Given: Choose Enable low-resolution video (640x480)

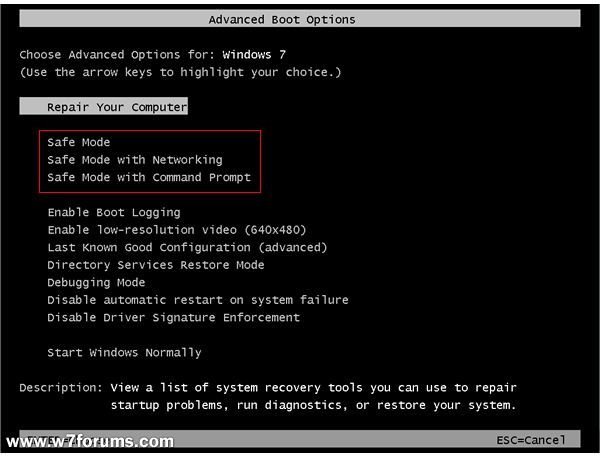Looking at the screenshot, I should (177, 230).
